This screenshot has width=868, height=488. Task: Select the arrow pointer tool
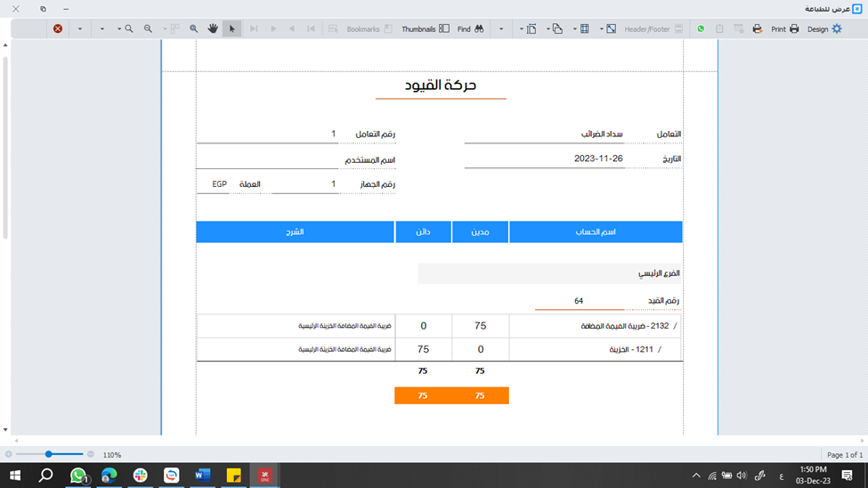[x=232, y=28]
